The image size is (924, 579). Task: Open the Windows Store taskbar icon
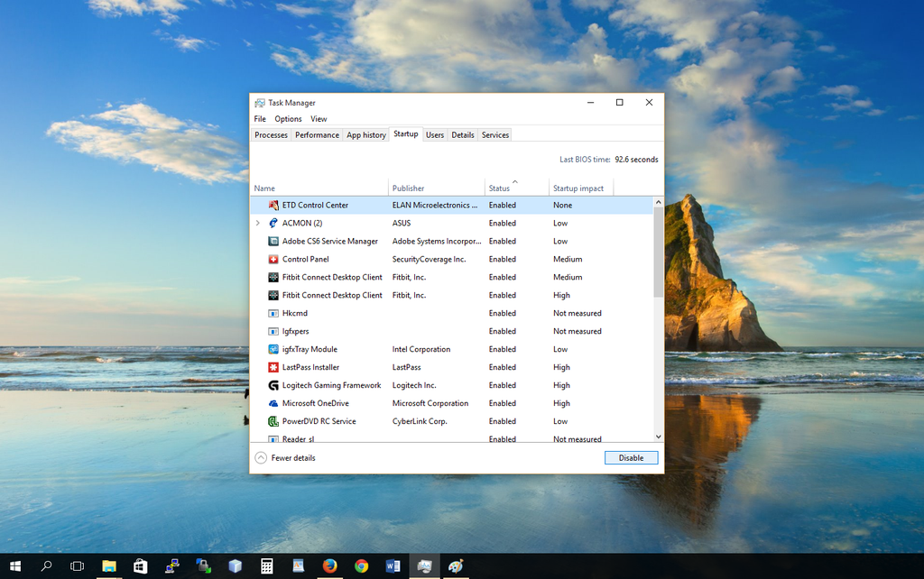point(140,566)
